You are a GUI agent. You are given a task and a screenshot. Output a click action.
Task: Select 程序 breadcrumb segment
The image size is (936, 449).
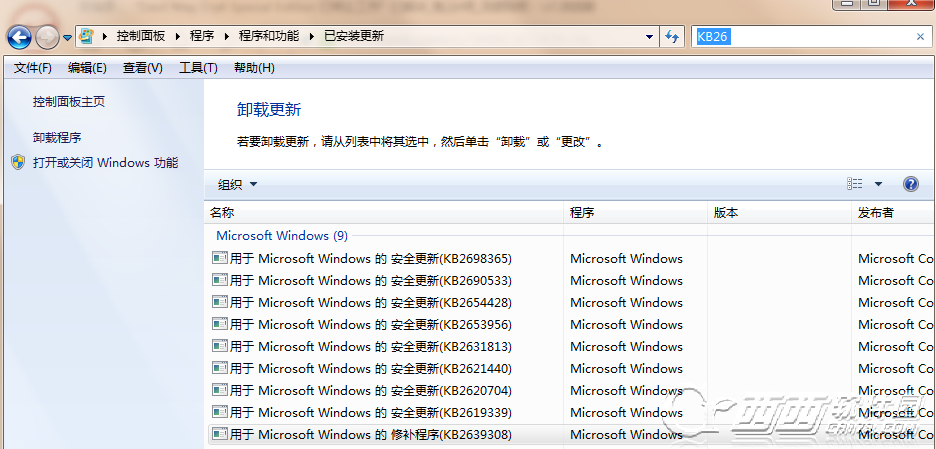[202, 36]
